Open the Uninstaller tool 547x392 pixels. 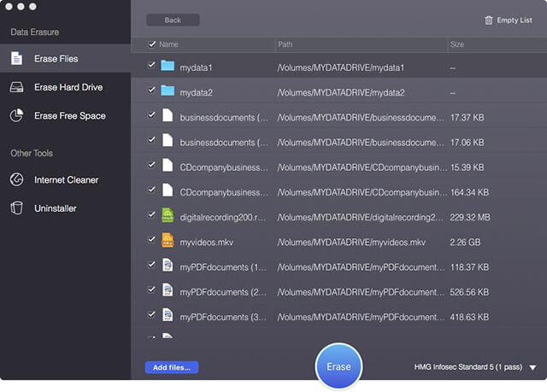coord(65,208)
